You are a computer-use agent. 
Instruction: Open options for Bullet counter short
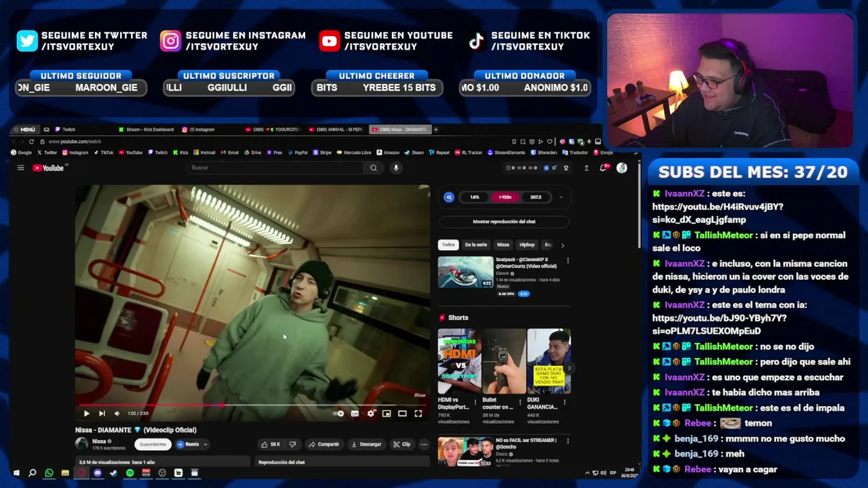519,401
